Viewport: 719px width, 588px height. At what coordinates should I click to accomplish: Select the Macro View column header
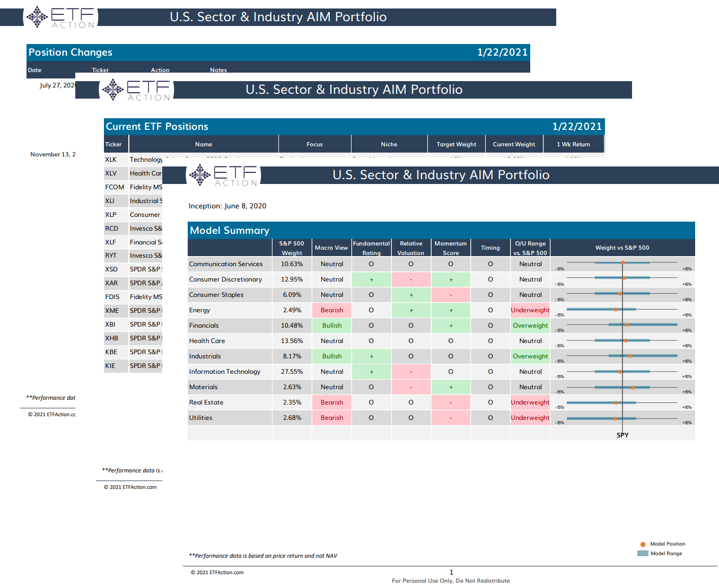(x=331, y=248)
